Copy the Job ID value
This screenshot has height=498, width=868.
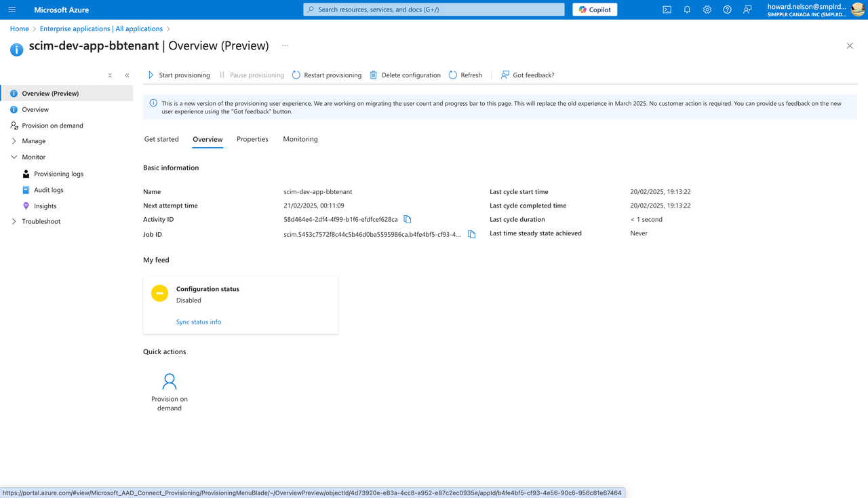pyautogui.click(x=472, y=235)
